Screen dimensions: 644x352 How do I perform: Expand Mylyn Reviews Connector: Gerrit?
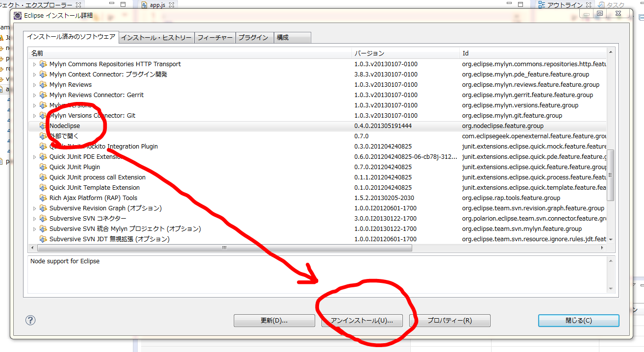tap(34, 95)
